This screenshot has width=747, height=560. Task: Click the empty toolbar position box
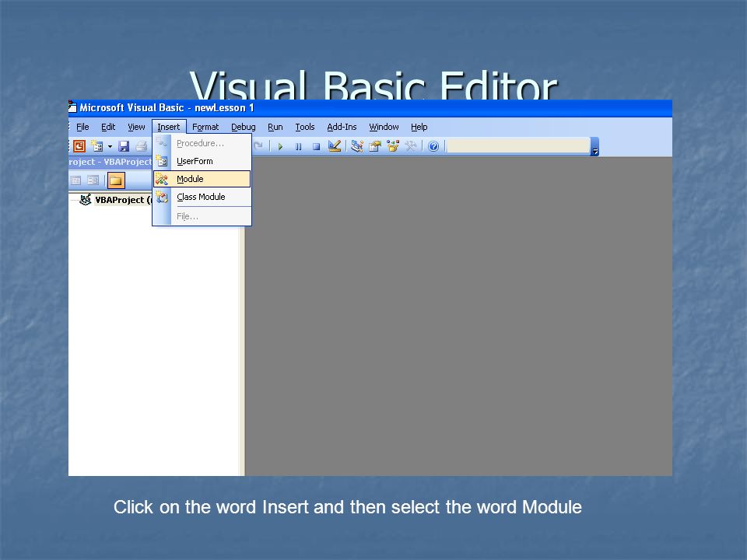point(518,145)
